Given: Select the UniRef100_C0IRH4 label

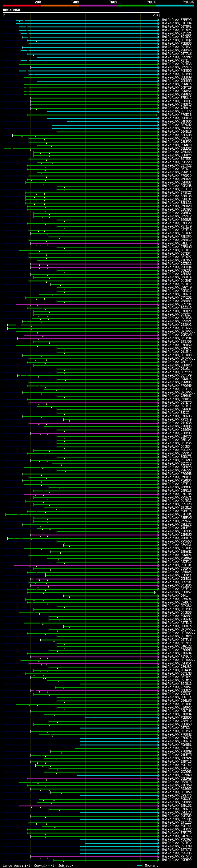Looking at the screenshot, I should (177, 338).
